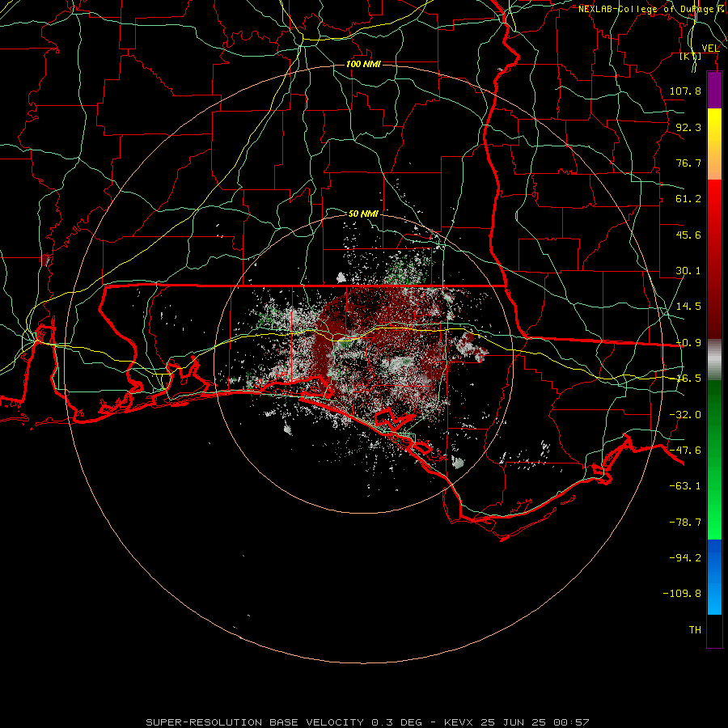Click the 14.5 velocity scale value
This screenshot has height=728, width=728.
(688, 307)
